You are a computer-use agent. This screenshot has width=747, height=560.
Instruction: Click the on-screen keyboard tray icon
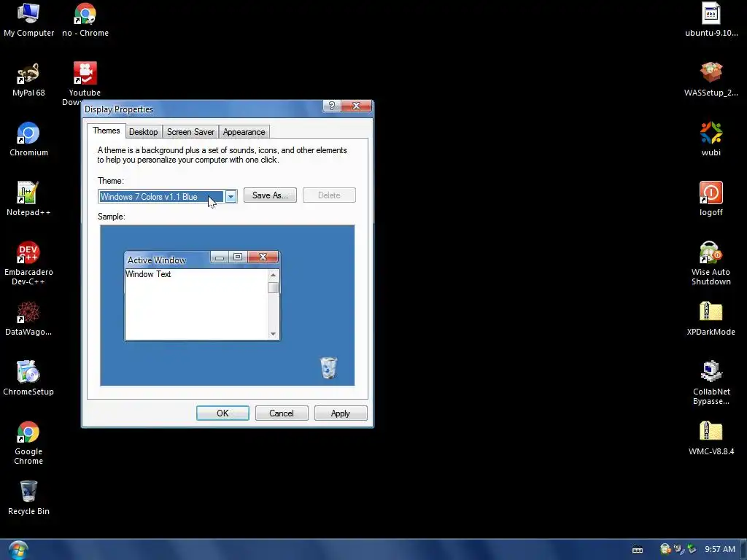pyautogui.click(x=638, y=550)
